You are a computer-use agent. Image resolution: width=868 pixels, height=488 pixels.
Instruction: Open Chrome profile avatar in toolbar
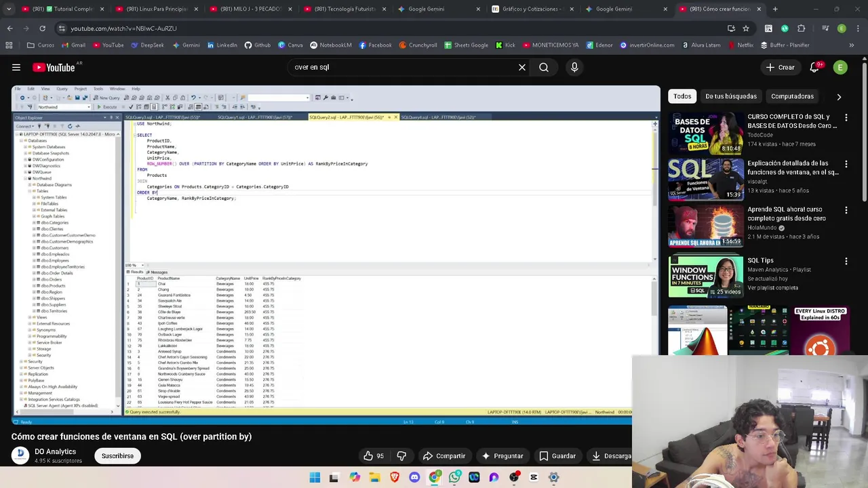[x=842, y=28]
